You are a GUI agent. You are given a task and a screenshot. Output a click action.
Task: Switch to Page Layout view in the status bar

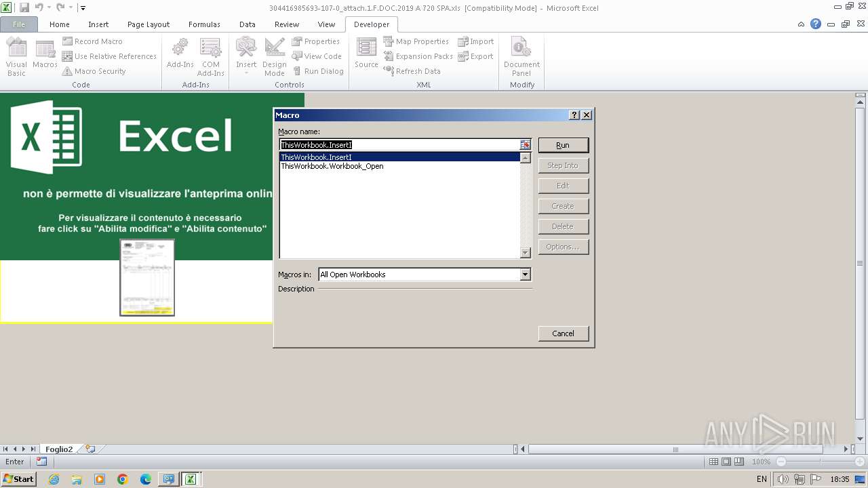726,462
